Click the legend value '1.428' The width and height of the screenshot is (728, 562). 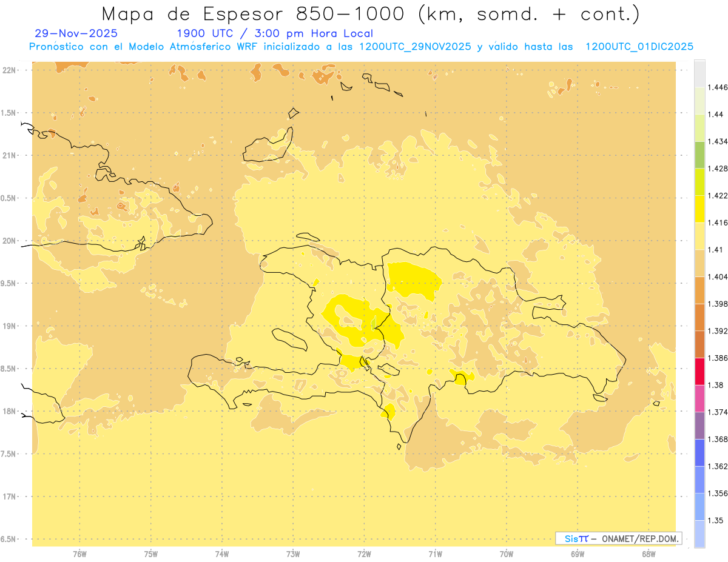718,169
